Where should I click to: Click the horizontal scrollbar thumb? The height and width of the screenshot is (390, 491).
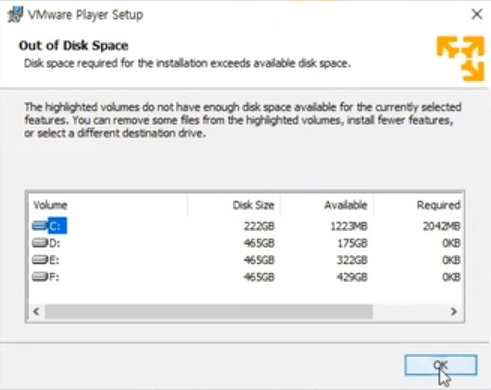(x=209, y=311)
